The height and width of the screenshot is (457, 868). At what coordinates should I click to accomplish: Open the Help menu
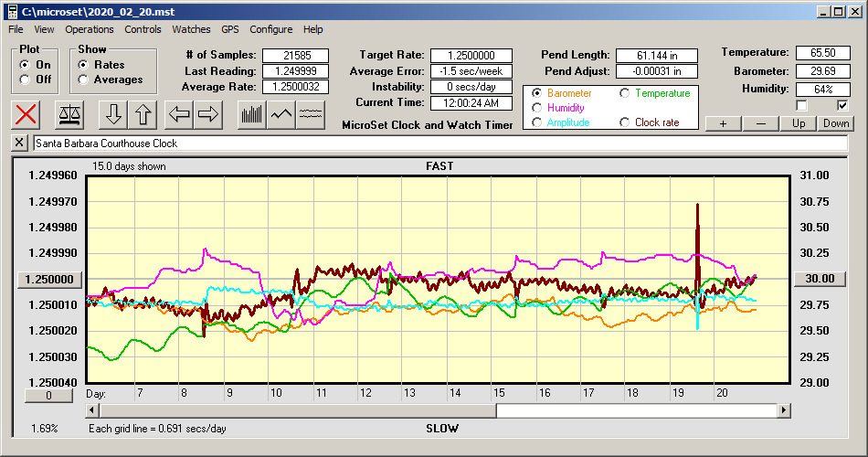[312, 29]
